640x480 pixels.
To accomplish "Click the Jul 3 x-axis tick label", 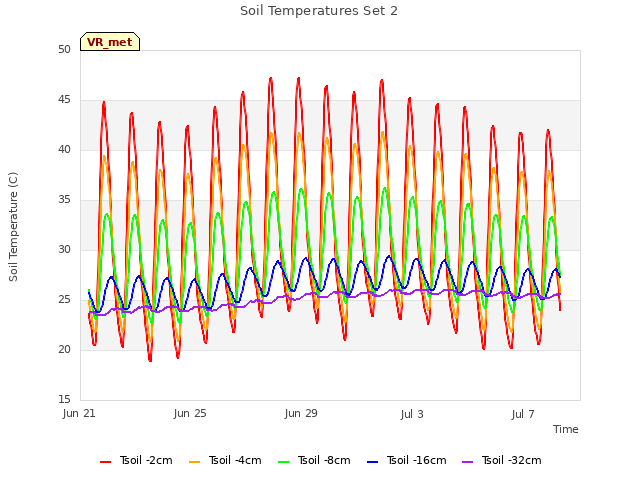I will (x=412, y=414).
